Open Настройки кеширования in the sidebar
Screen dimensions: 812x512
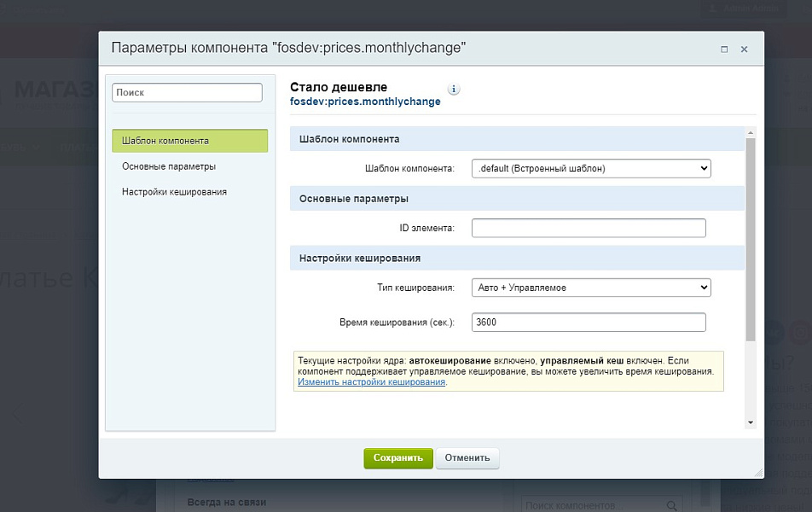coord(174,192)
